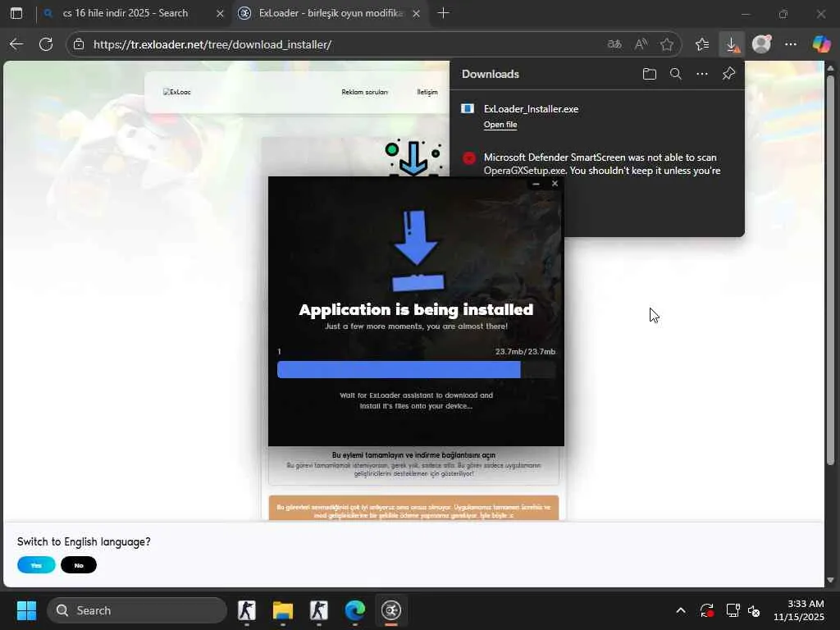Click the scrollbar down arrow
Screen dimensions: 840x630
point(830,580)
